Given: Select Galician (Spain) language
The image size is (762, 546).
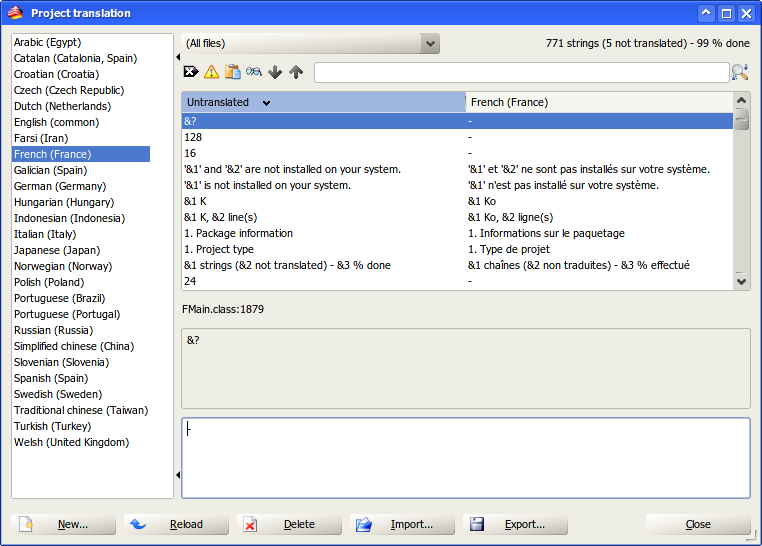Looking at the screenshot, I should coord(51,171).
